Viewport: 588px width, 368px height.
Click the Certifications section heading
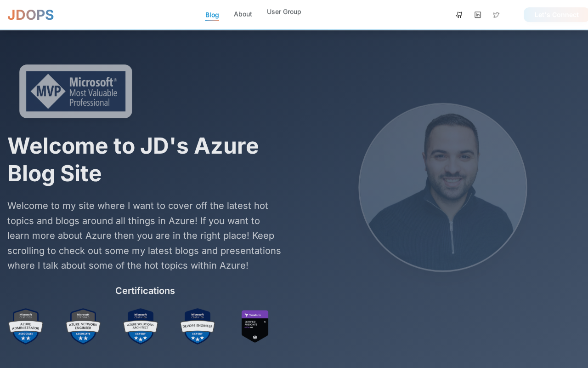[145, 291]
